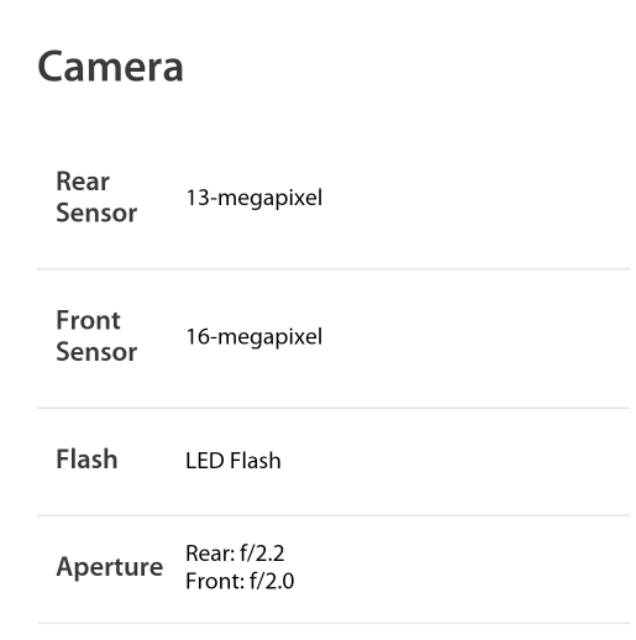Click the word "Sensor" under "Rear"

(x=96, y=213)
